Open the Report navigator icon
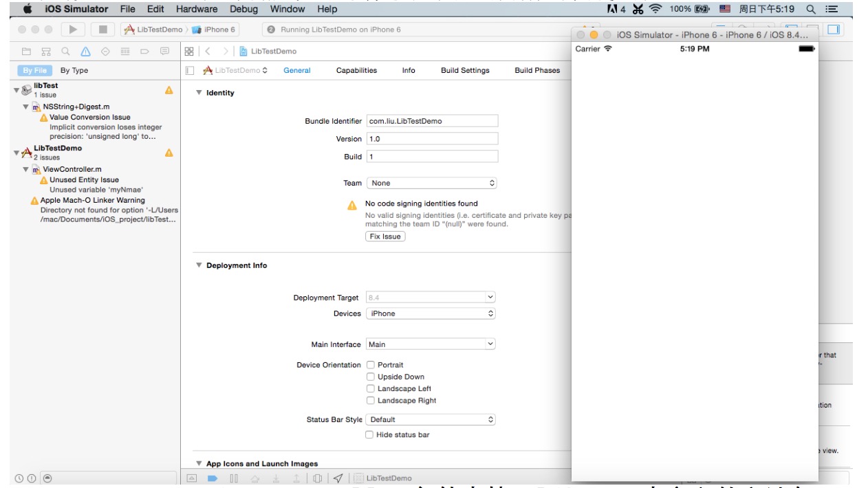This screenshot has width=868, height=488. coord(164,52)
